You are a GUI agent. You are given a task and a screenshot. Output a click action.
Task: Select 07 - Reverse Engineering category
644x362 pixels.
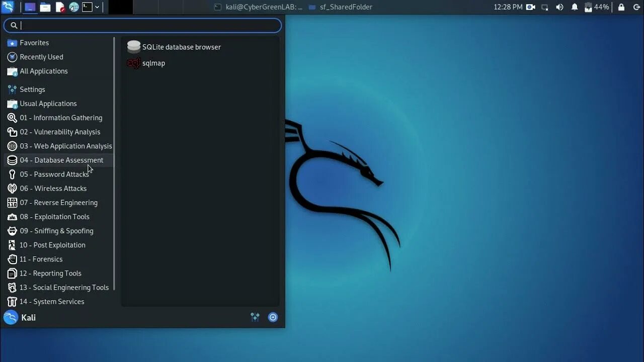59,203
